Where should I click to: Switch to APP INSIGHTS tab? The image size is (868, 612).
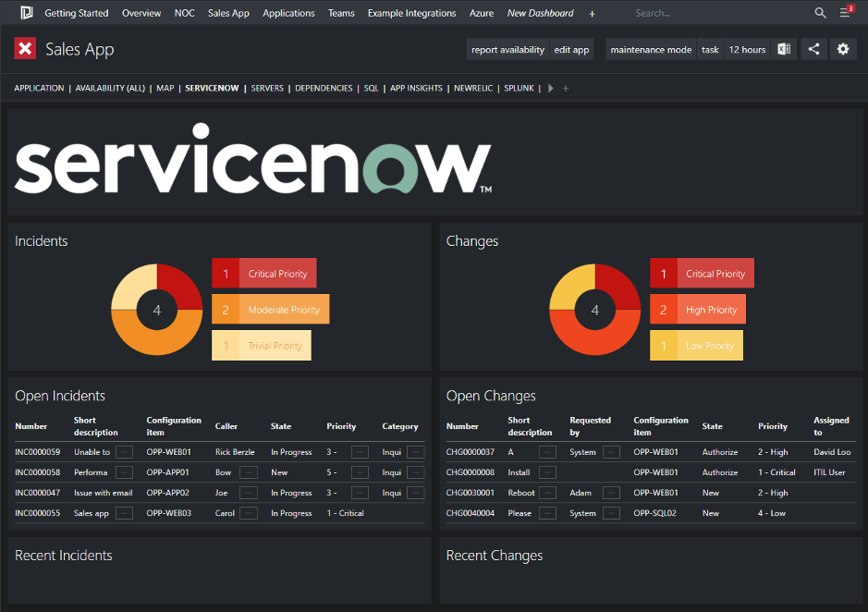click(416, 88)
